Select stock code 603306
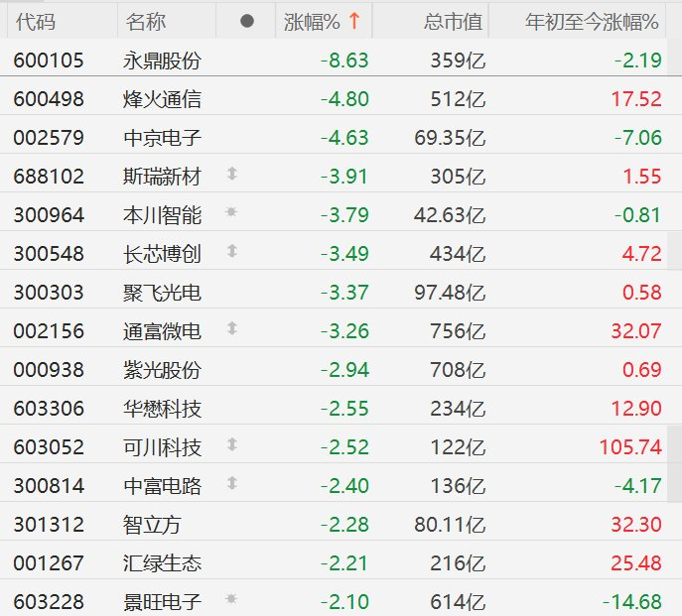Screen dimensions: 682x616 click(49, 409)
